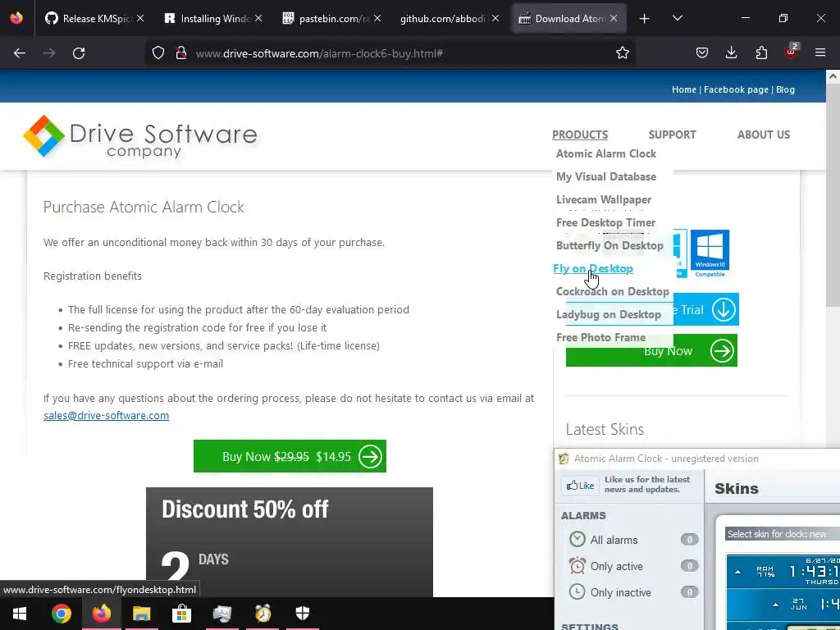Reload the page with refresh icon
The image size is (840, 630).
[79, 53]
